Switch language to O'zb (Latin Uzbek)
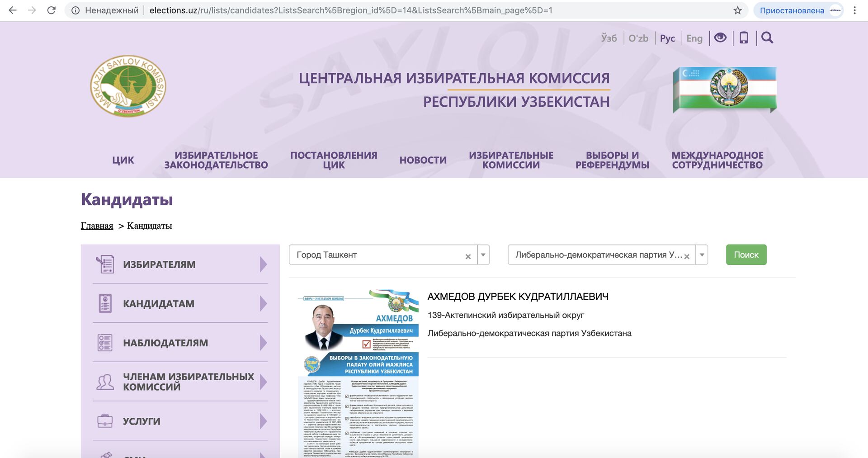The width and height of the screenshot is (868, 458). (x=638, y=38)
